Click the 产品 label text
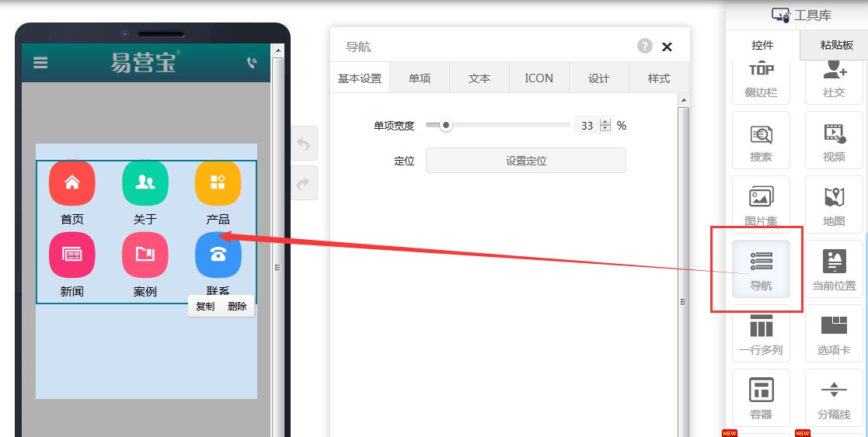The image size is (868, 437). (218, 219)
